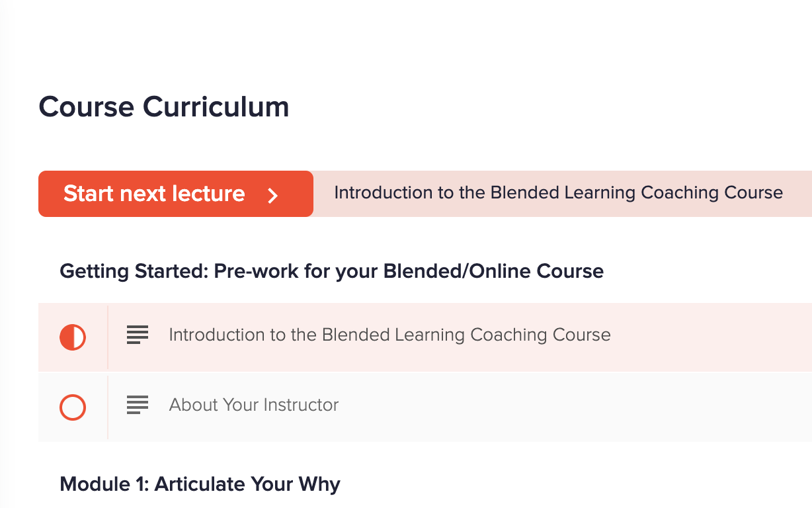Mark About Your Instructor empty completion circle
812x508 pixels.
(73, 407)
